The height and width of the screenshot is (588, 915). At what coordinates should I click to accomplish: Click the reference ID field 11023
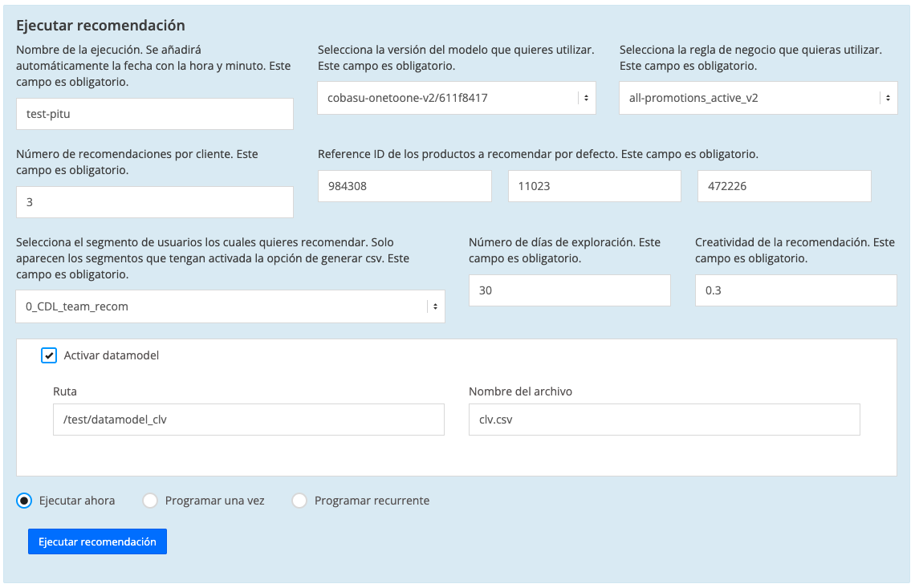pos(594,186)
